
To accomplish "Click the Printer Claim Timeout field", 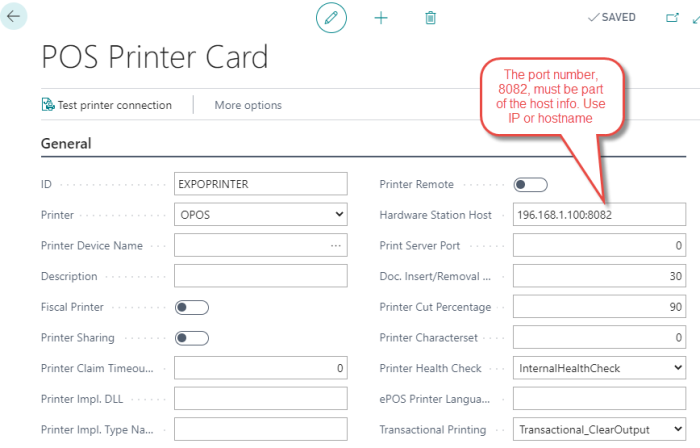I will coord(261,368).
